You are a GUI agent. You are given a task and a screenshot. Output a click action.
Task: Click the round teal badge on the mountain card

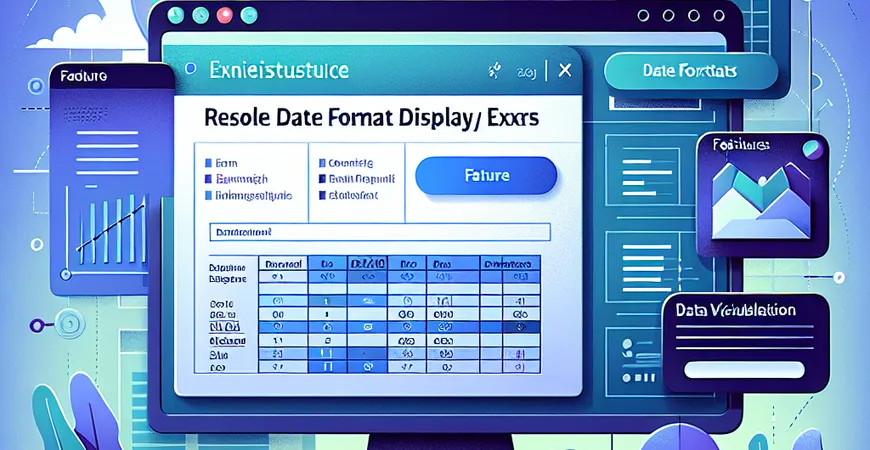click(x=812, y=149)
